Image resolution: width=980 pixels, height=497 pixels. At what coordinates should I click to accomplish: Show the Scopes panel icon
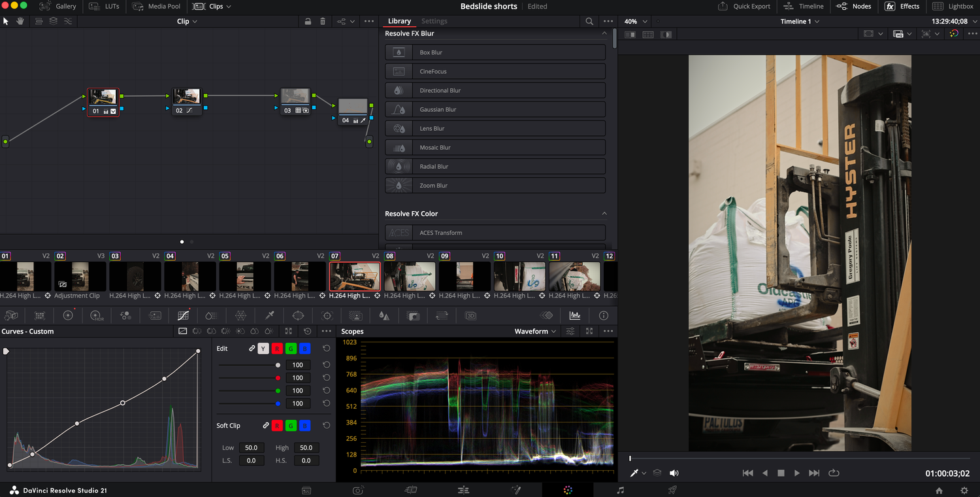[x=575, y=315]
